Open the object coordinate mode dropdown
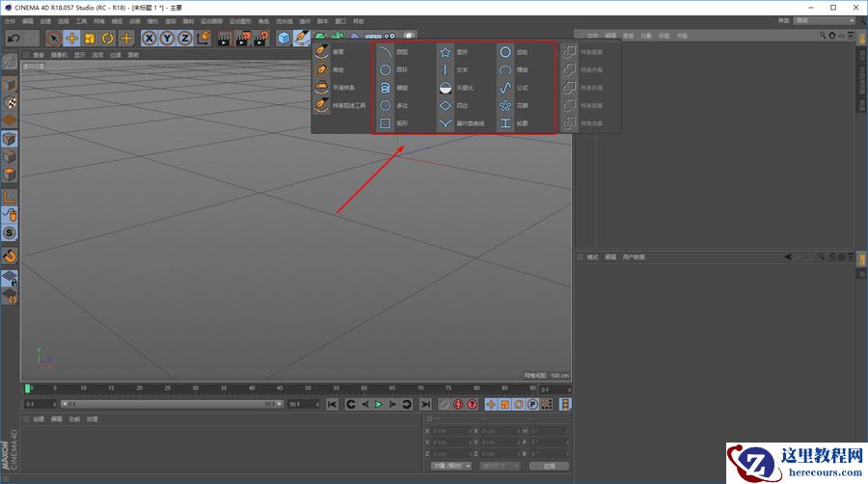 [x=451, y=466]
